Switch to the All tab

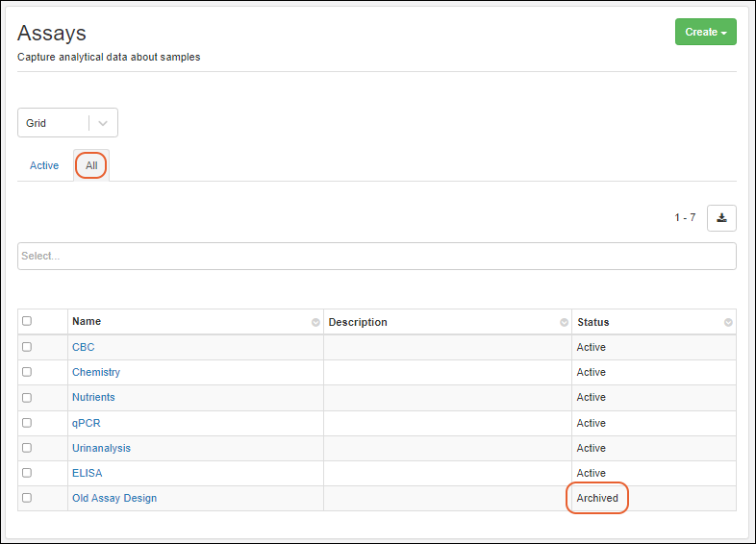coord(91,165)
